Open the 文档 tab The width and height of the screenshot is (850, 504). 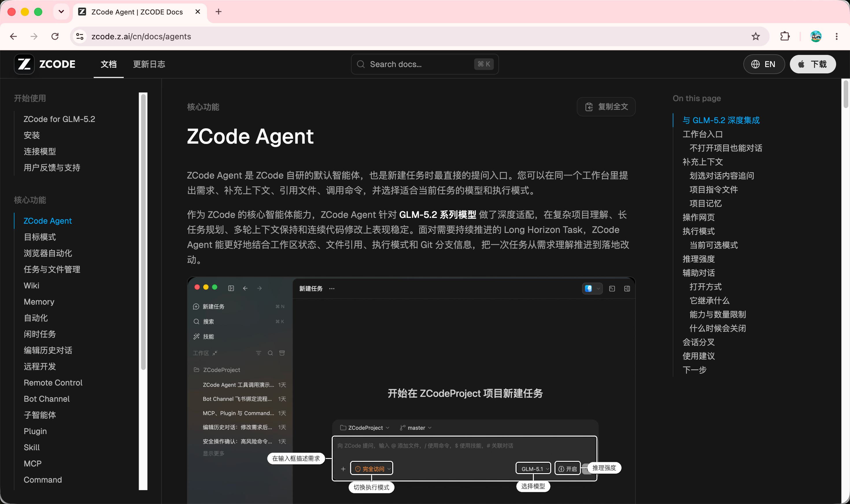click(x=109, y=64)
